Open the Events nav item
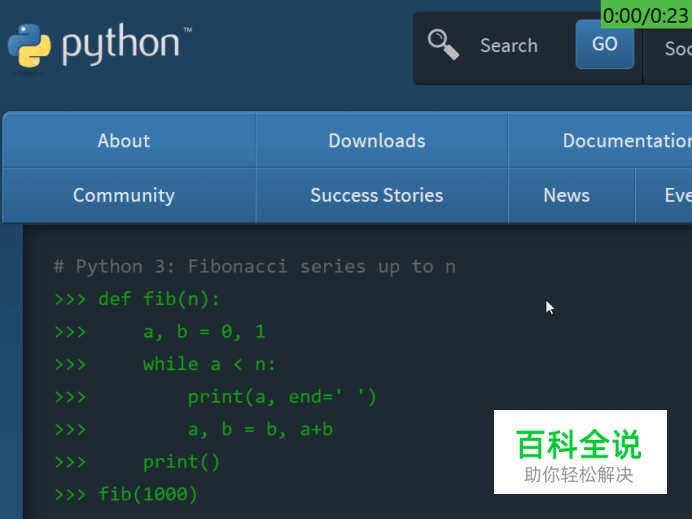This screenshot has height=519, width=692. [676, 195]
